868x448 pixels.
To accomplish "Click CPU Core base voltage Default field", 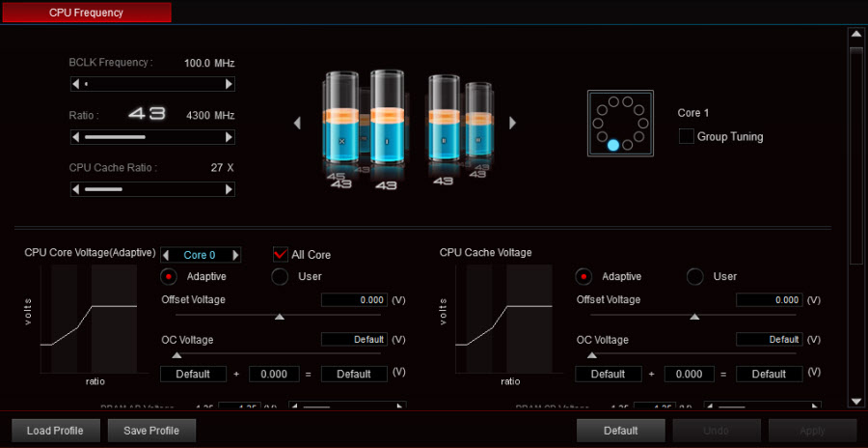I will pyautogui.click(x=193, y=375).
